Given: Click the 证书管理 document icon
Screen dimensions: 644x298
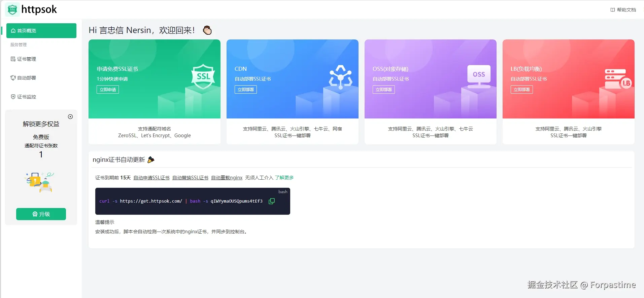Looking at the screenshot, I should click(x=13, y=59).
